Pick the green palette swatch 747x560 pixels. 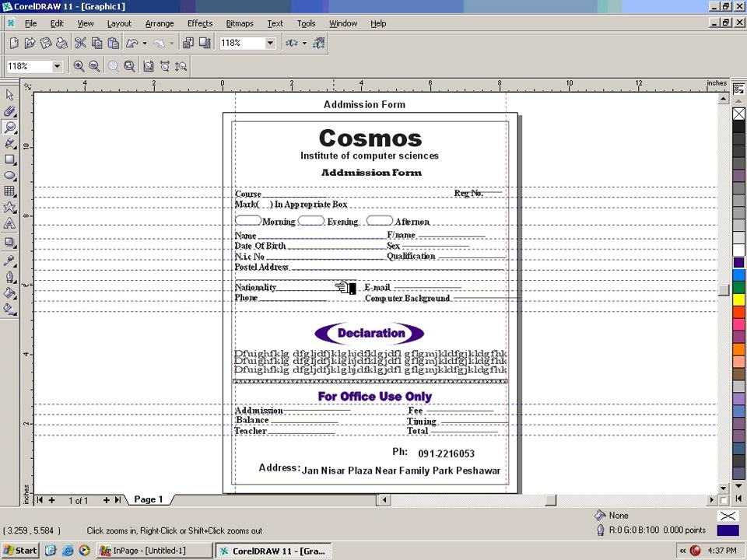tap(738, 287)
